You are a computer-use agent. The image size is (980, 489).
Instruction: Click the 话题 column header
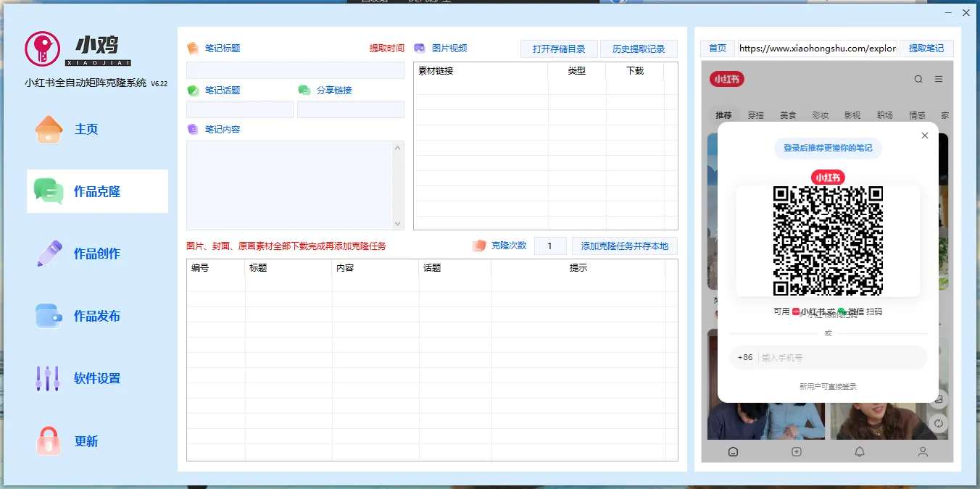pyautogui.click(x=455, y=268)
